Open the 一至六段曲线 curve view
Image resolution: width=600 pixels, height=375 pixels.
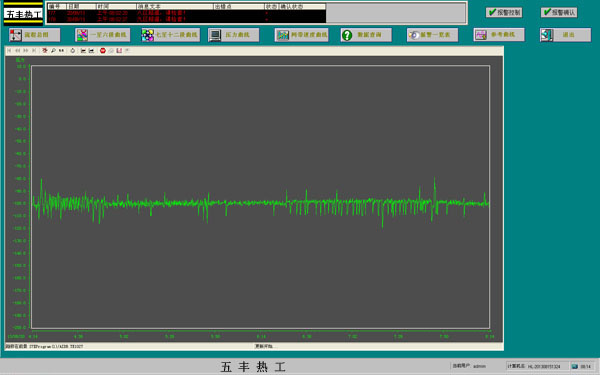pos(103,35)
